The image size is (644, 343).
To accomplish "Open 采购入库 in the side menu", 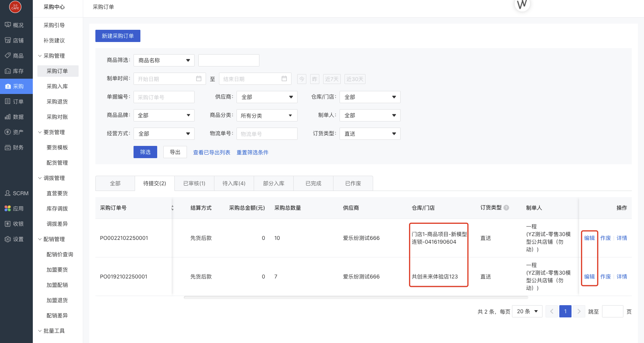I will pos(57,86).
